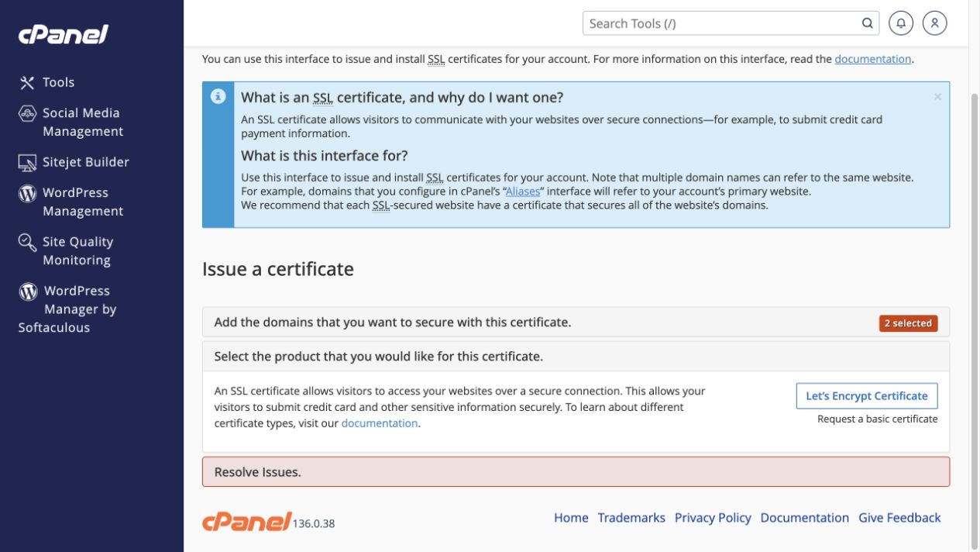This screenshot has width=980, height=552.
Task: Open WordPress Management
Action: click(x=83, y=202)
